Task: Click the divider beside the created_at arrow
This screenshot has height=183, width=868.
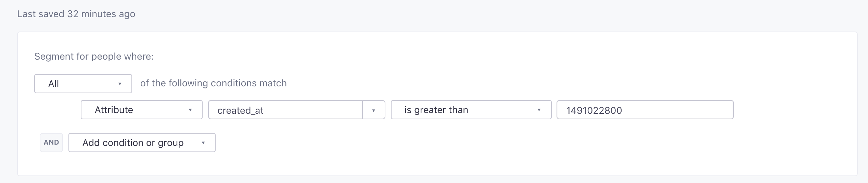Action: (362, 110)
